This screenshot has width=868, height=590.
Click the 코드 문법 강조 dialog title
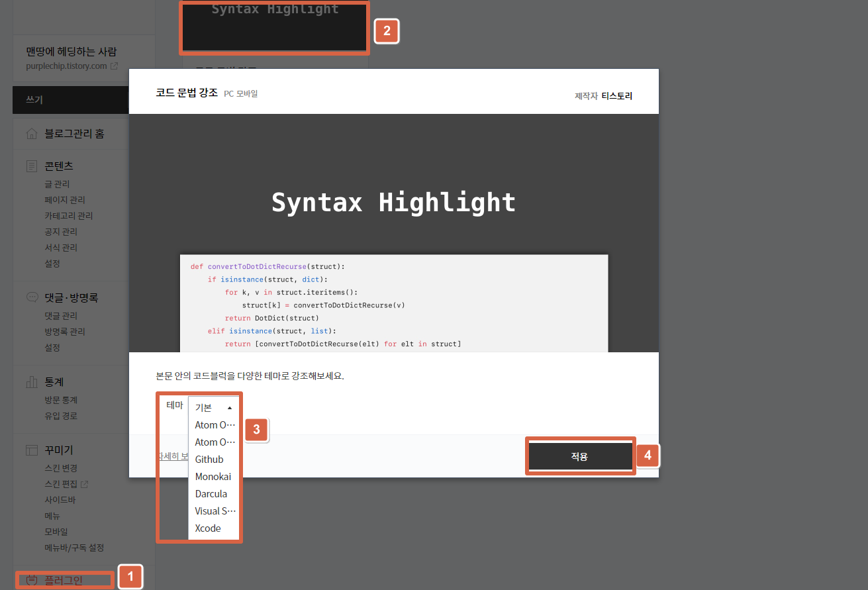pos(187,93)
